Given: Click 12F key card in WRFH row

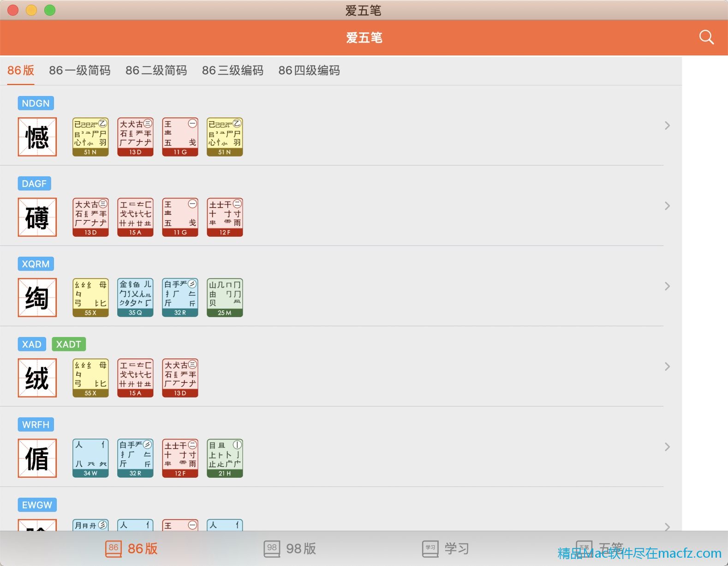Looking at the screenshot, I should coord(180,458).
